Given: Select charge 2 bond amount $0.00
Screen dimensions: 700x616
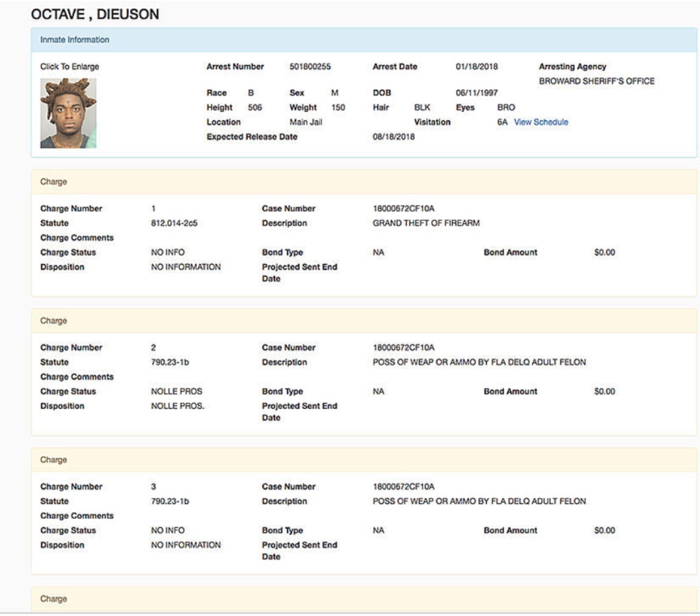Looking at the screenshot, I should click(x=604, y=391).
